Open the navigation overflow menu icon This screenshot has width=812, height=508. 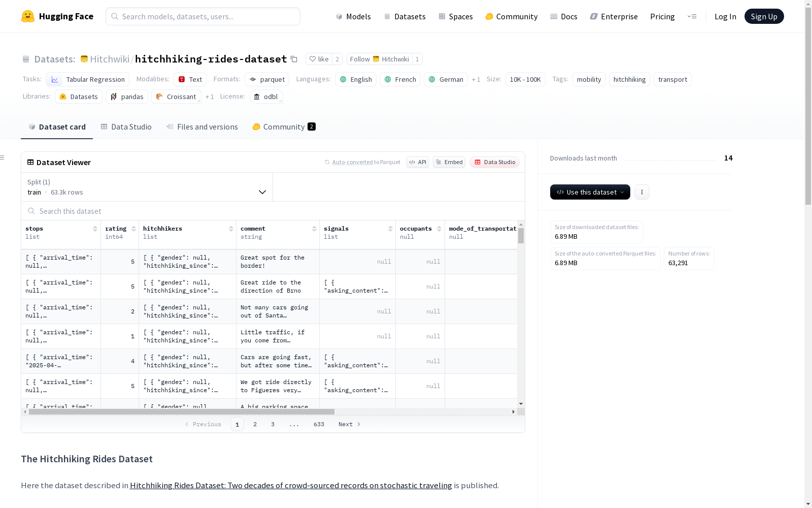pyautogui.click(x=692, y=16)
